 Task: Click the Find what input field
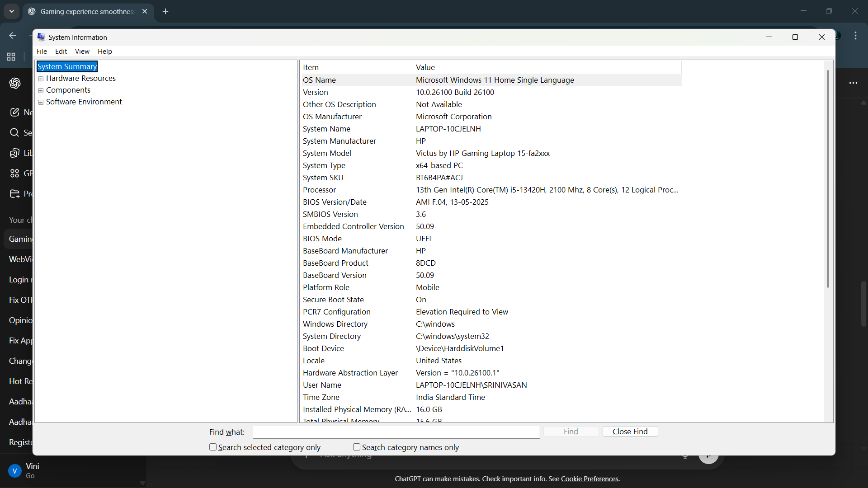pyautogui.click(x=396, y=432)
